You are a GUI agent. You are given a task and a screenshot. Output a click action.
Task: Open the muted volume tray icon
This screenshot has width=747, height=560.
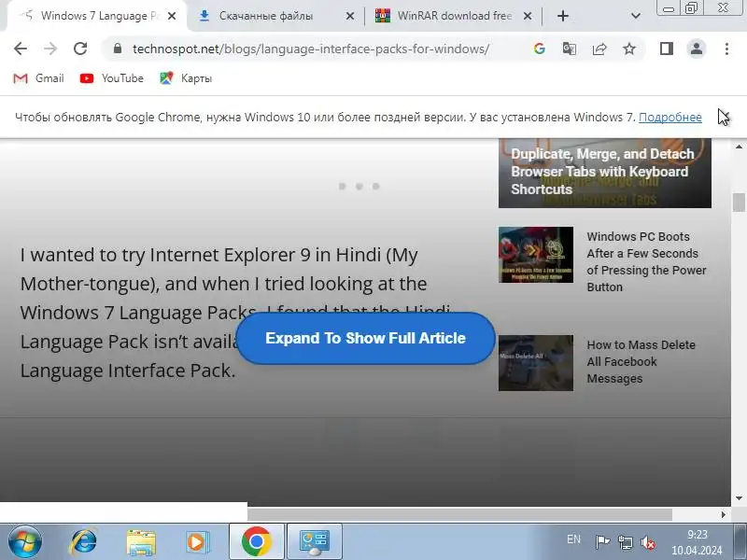(x=648, y=542)
